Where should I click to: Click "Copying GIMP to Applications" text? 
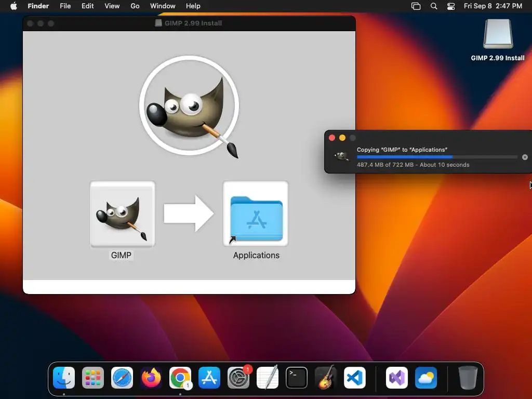(402, 150)
